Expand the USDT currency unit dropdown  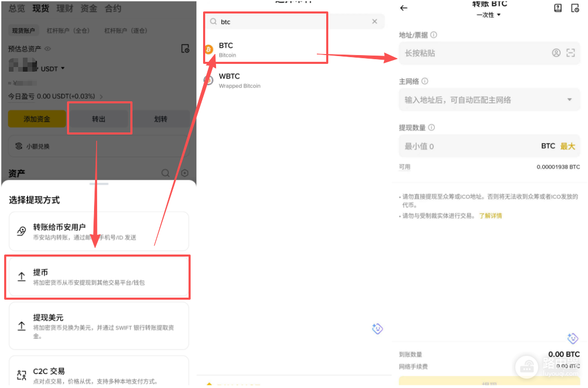coord(52,69)
